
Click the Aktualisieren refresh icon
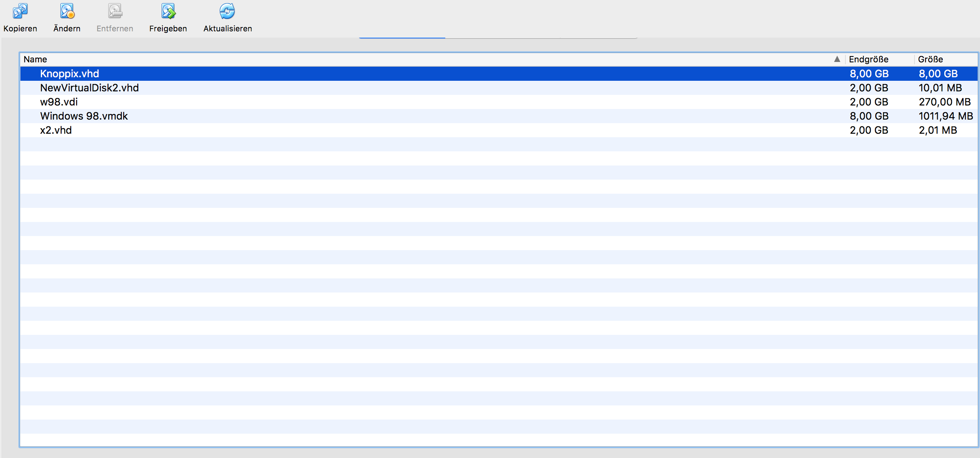pyautogui.click(x=227, y=11)
